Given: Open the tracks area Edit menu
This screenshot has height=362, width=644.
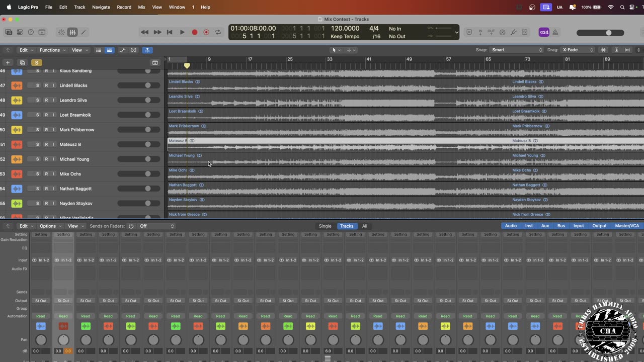Looking at the screenshot, I should click(26, 50).
